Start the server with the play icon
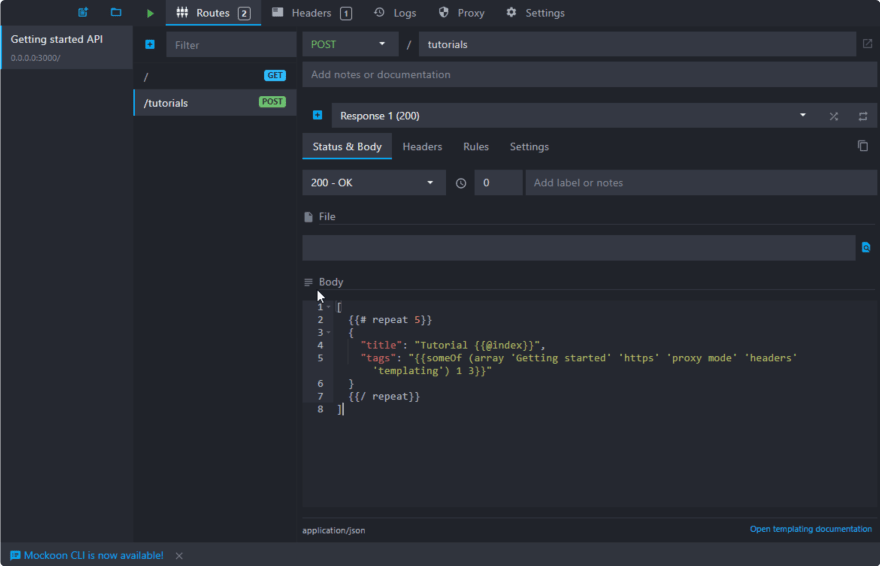Image resolution: width=880 pixels, height=566 pixels. (x=150, y=13)
